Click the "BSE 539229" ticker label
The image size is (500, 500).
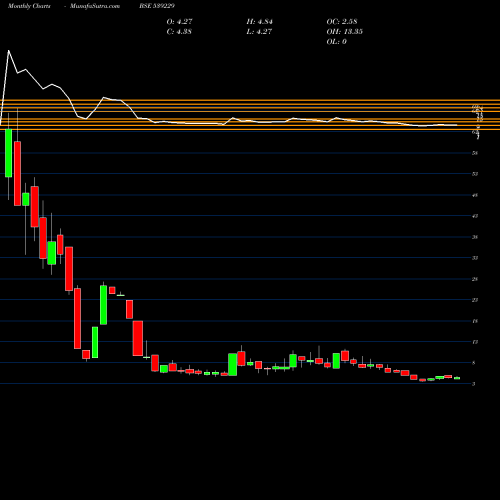[x=157, y=6]
